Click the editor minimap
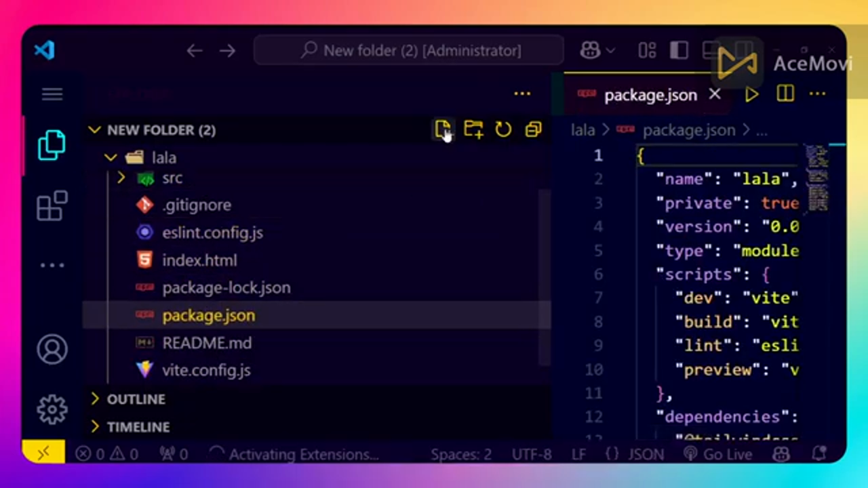868x488 pixels. click(817, 179)
